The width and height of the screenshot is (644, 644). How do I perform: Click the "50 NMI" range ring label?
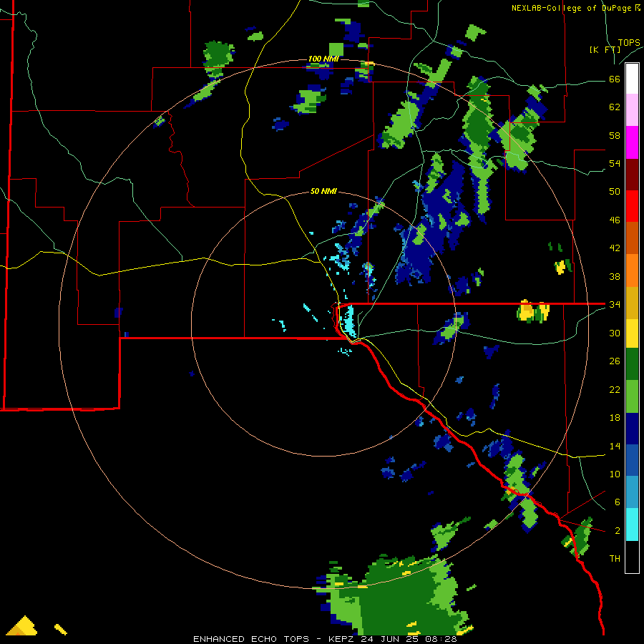323,191
